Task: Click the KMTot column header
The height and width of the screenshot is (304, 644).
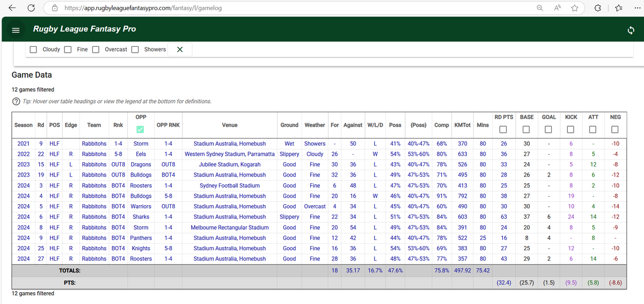Action: tap(462, 125)
